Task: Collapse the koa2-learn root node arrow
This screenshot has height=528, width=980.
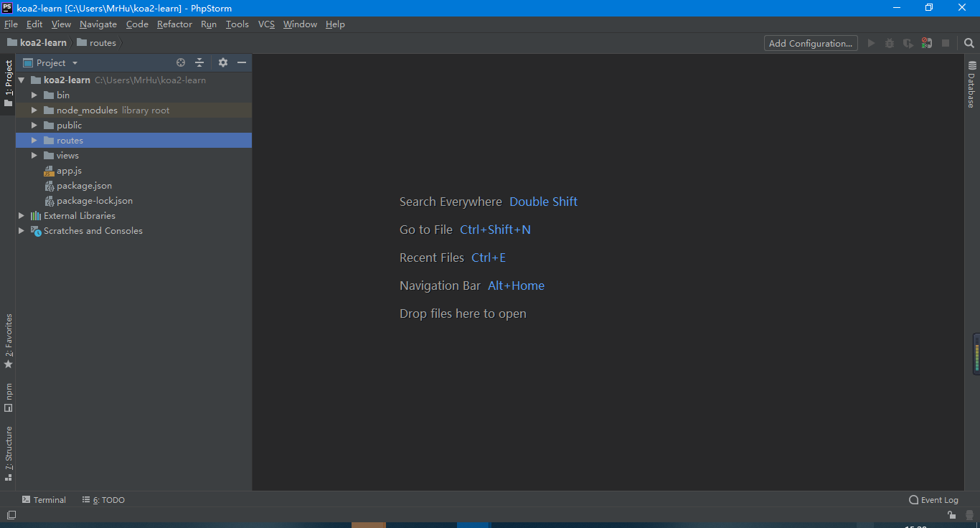Action: tap(22, 80)
